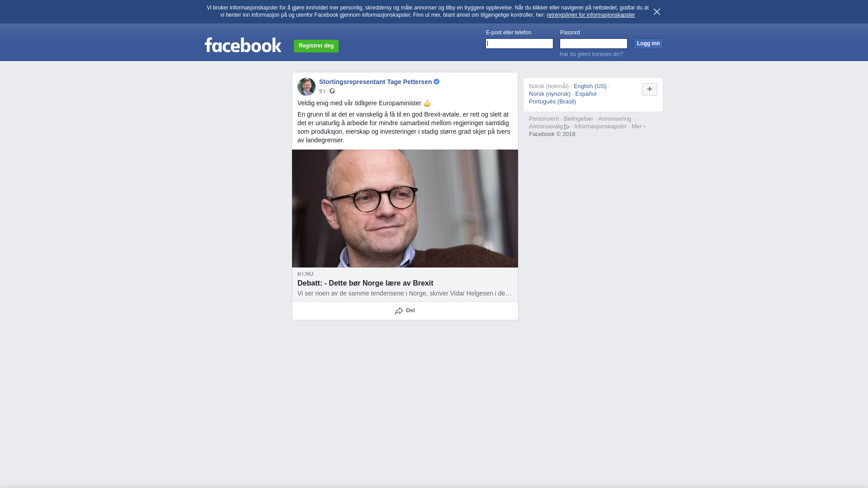
Task: Click the public globe icon under the post name
Action: click(x=332, y=91)
